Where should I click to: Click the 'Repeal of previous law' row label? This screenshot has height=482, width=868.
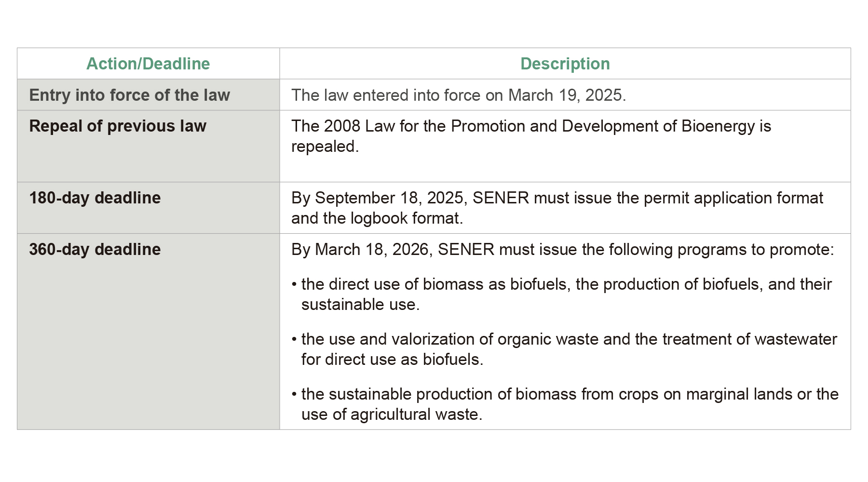(118, 126)
